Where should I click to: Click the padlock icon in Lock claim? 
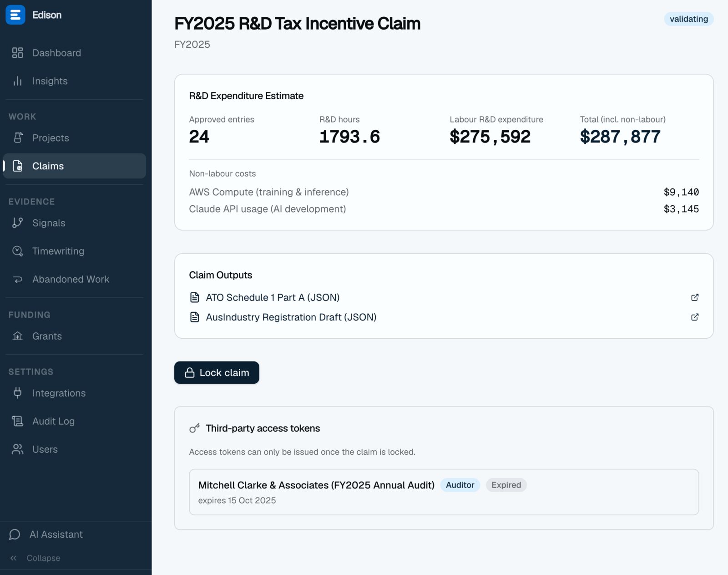pyautogui.click(x=190, y=373)
